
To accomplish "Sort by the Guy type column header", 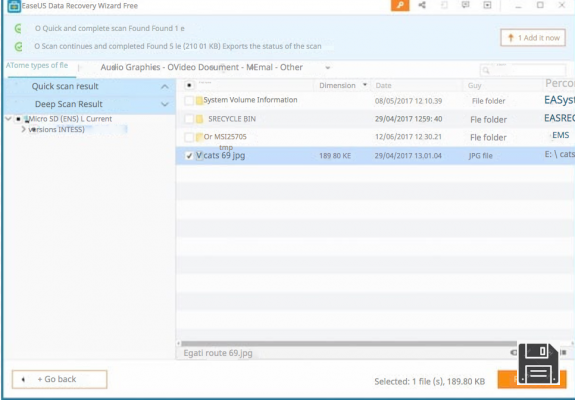I will point(474,85).
